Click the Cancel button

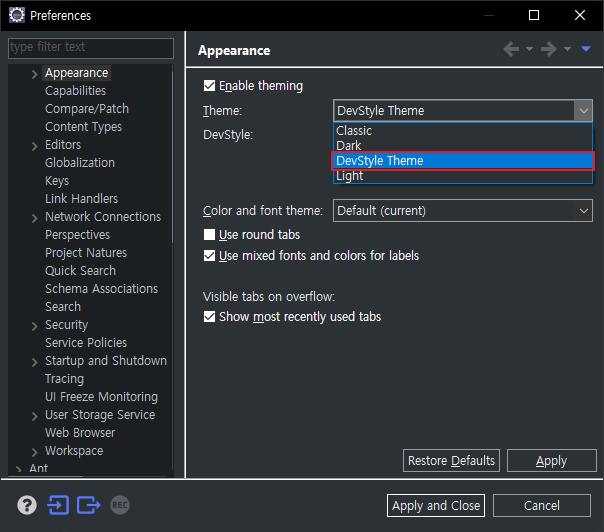click(542, 505)
